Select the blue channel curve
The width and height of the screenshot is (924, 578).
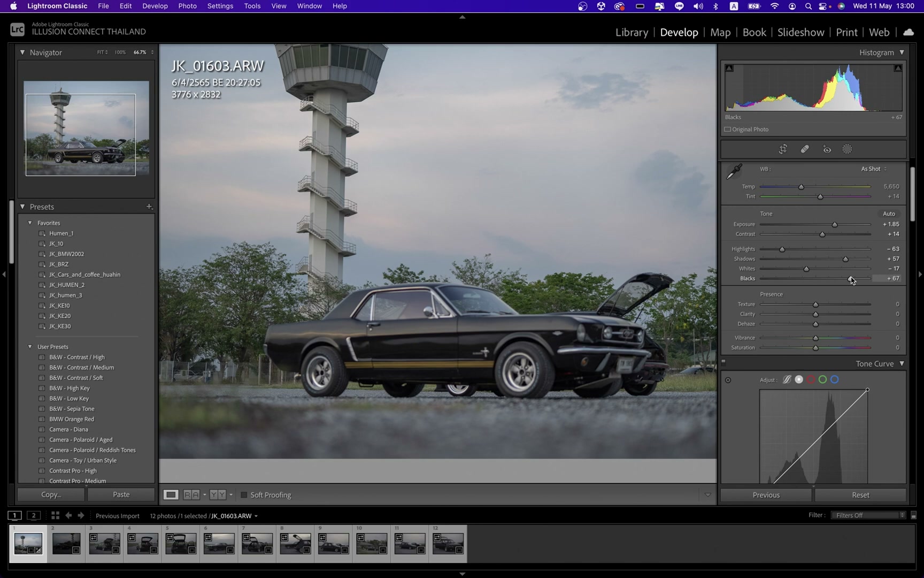[x=835, y=380]
